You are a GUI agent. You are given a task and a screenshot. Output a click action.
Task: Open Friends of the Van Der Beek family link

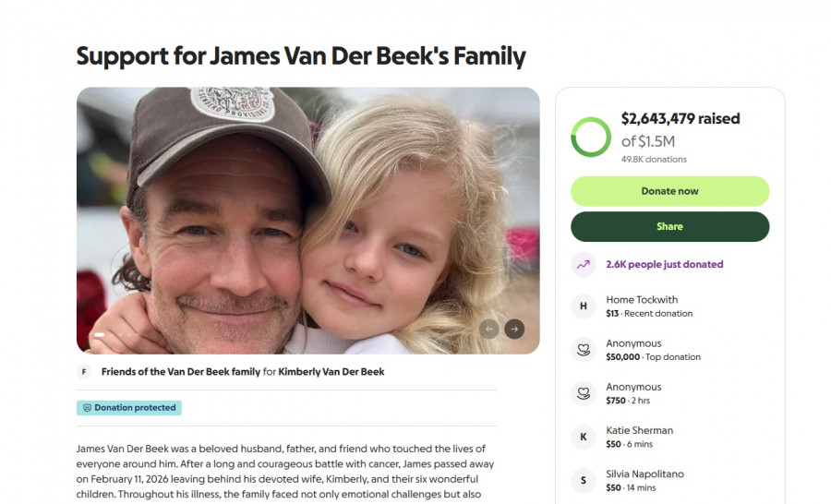click(x=181, y=372)
